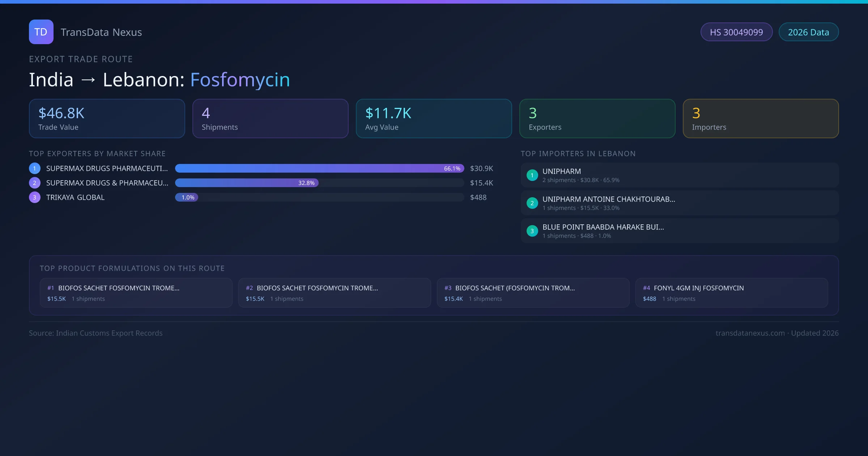
Task: Click the 3 Importers stat card
Action: coord(761,119)
